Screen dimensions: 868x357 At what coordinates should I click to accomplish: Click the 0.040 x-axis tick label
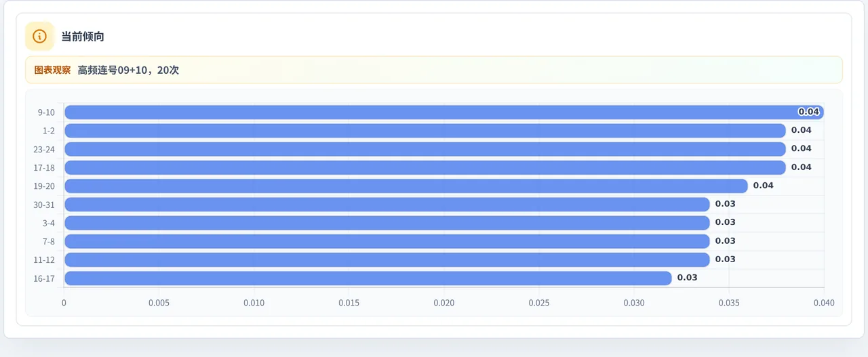(824, 303)
